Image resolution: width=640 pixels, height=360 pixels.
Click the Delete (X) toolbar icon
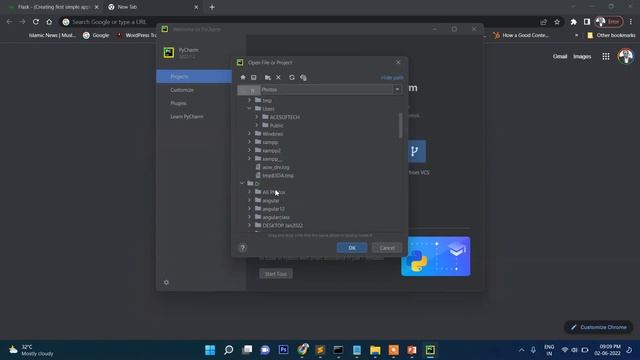click(x=278, y=77)
